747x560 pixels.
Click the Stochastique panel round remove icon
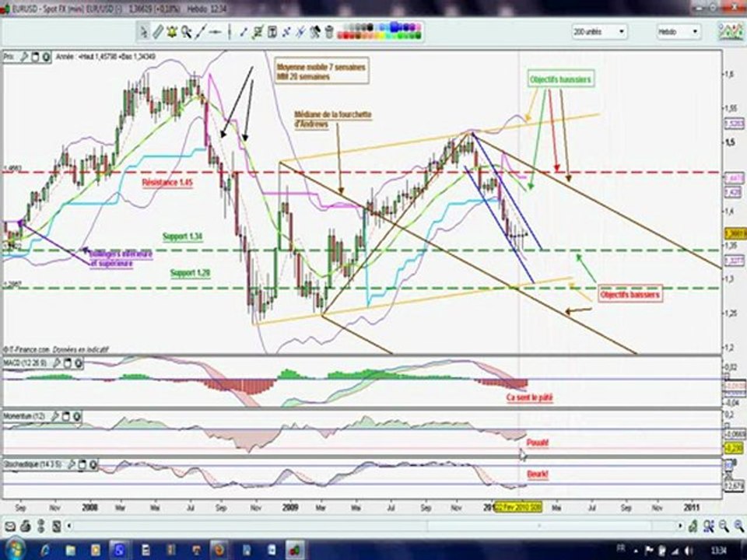(x=93, y=464)
